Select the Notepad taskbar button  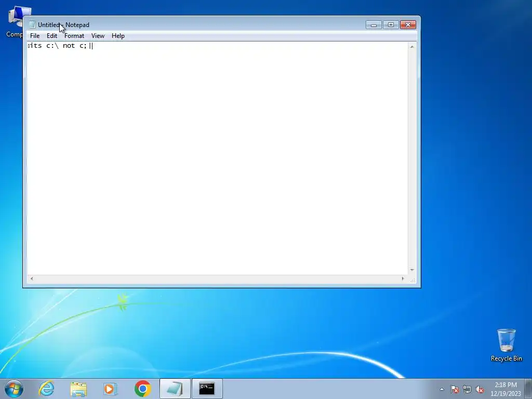pyautogui.click(x=175, y=389)
